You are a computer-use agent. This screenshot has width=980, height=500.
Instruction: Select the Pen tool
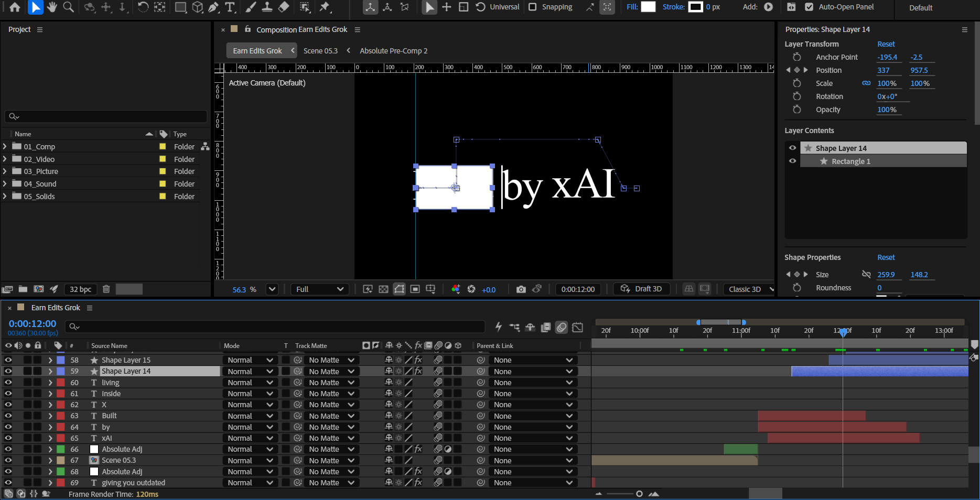[x=213, y=7]
